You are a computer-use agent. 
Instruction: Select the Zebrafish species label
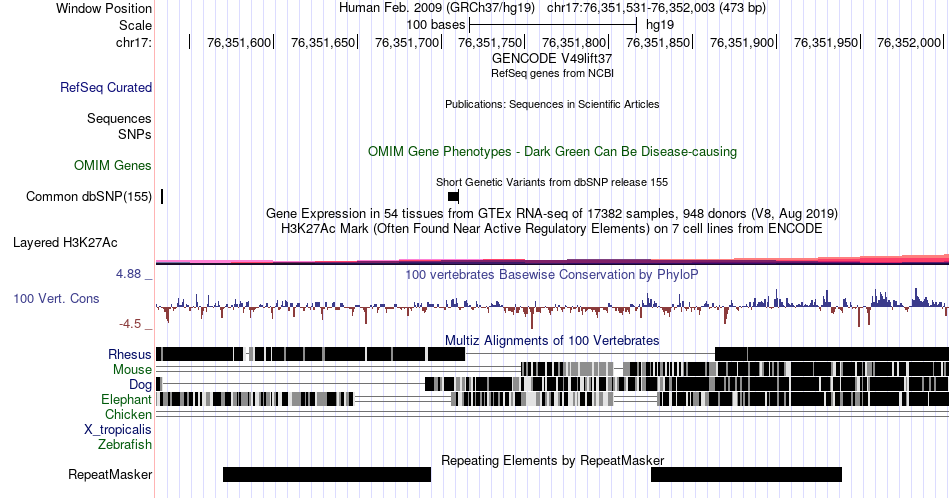[125, 444]
